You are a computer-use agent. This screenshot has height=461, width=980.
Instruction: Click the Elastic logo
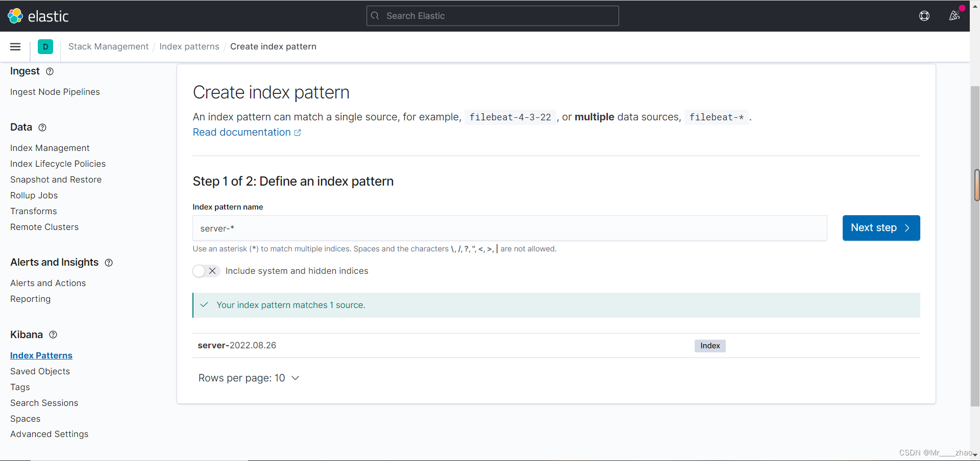pos(38,16)
